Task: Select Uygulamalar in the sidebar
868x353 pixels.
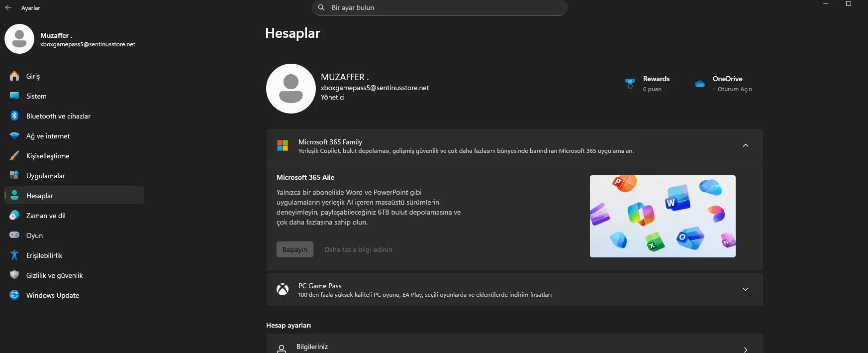Action: pos(74,175)
